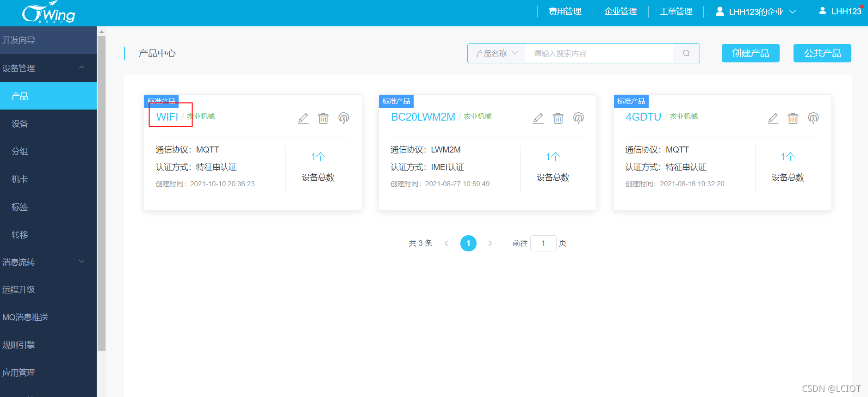Delete the BC20LWM2M product via trash icon
Viewport: 868px width, 397px height.
558,118
